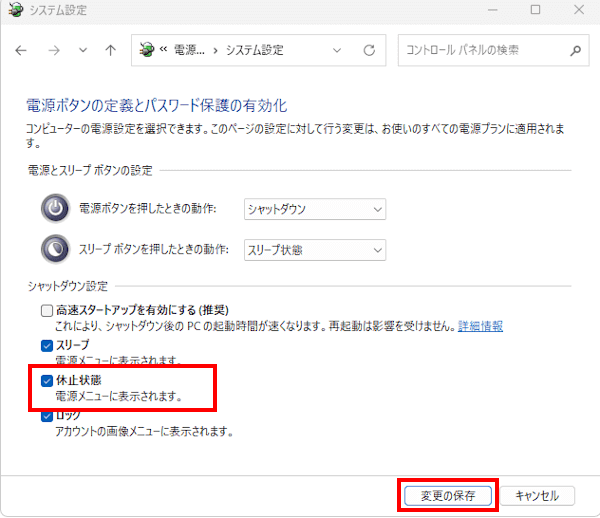
Task: Open the sleep button action dropdown
Action: click(x=315, y=250)
